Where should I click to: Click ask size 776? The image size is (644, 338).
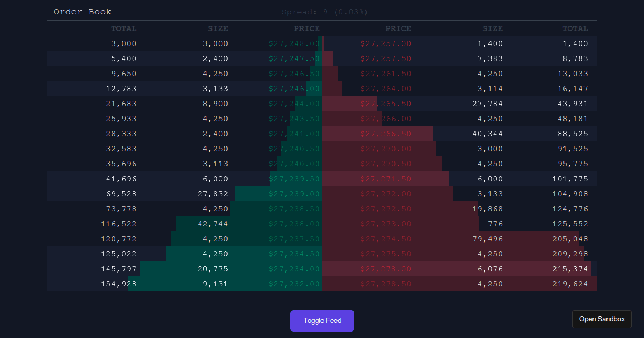pyautogui.click(x=495, y=224)
